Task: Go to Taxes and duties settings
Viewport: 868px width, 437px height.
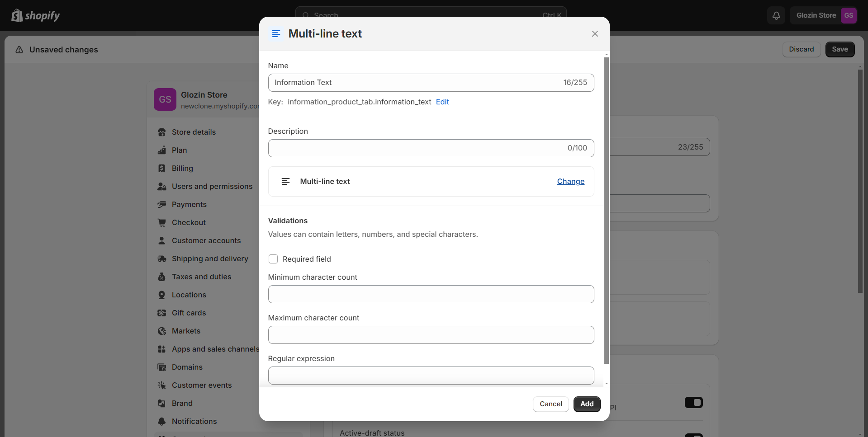Action: click(201, 277)
